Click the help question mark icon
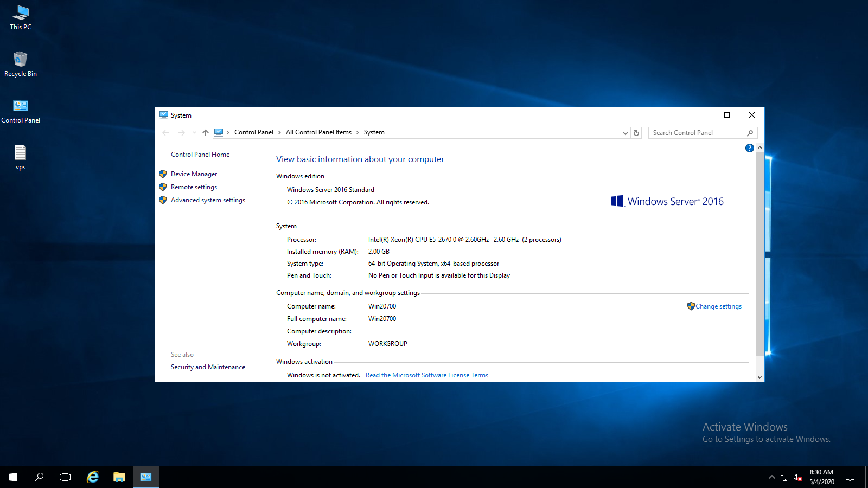Screen dimensions: 868x488 pos(749,148)
